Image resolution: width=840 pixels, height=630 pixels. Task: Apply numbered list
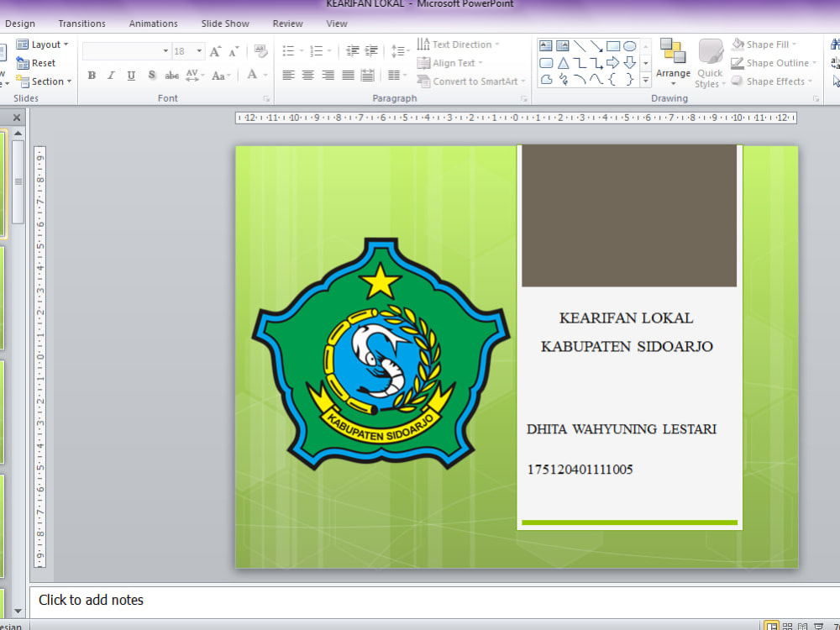(x=317, y=51)
